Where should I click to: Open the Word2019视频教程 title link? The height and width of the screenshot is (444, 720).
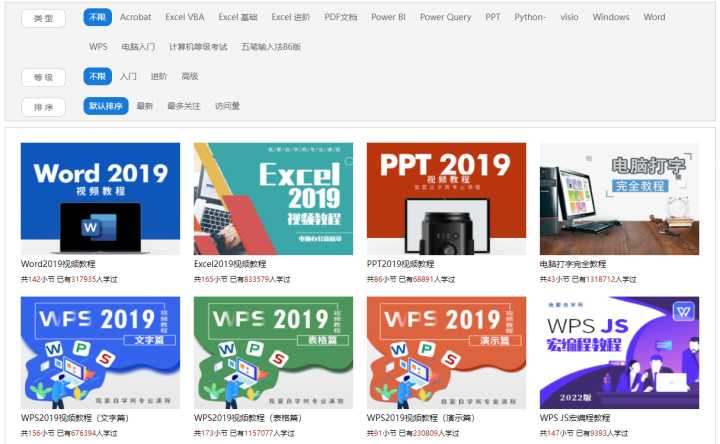(x=58, y=264)
